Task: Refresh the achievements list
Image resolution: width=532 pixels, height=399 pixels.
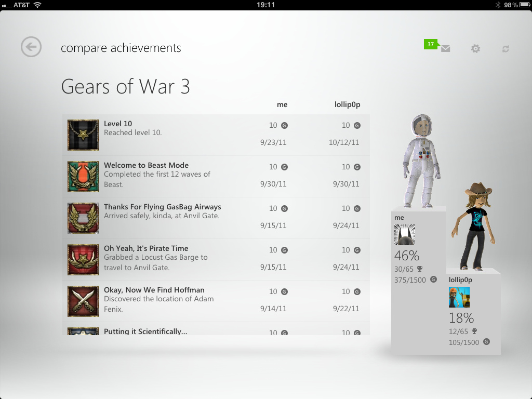Action: 506,49
